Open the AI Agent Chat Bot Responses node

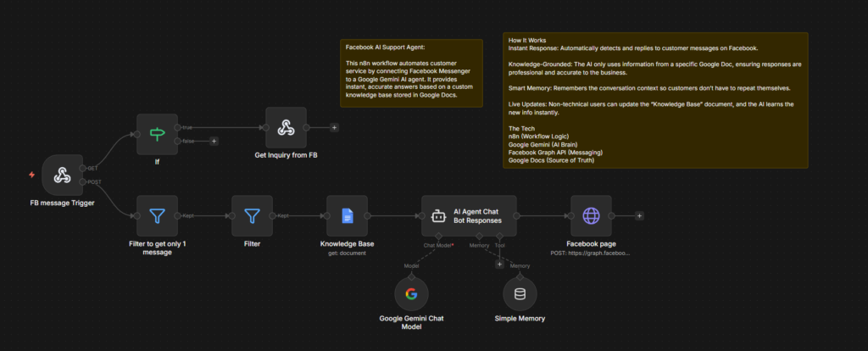469,216
